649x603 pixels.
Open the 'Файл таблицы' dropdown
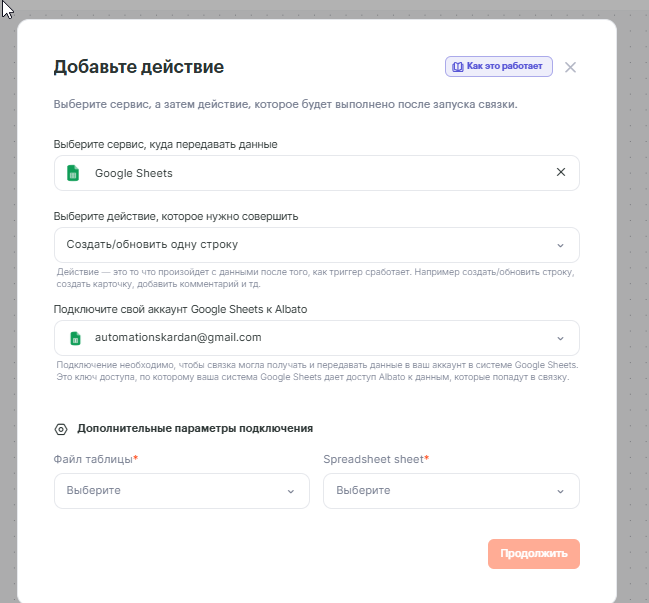click(x=181, y=491)
